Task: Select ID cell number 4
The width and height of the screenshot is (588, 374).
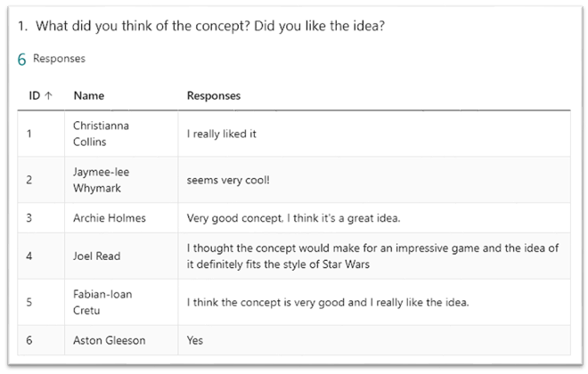Action: pos(29,256)
